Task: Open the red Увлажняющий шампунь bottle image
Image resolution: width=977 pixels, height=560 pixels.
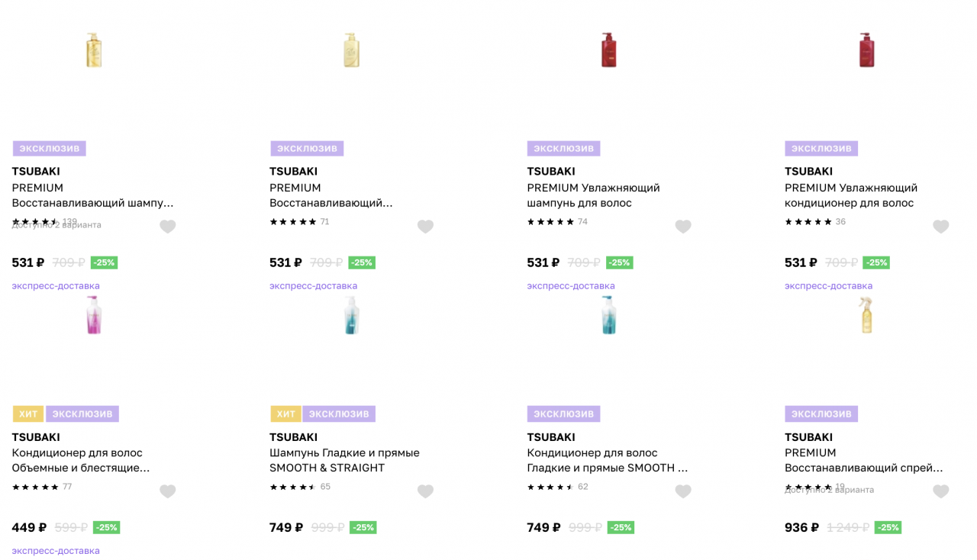Action: click(608, 50)
